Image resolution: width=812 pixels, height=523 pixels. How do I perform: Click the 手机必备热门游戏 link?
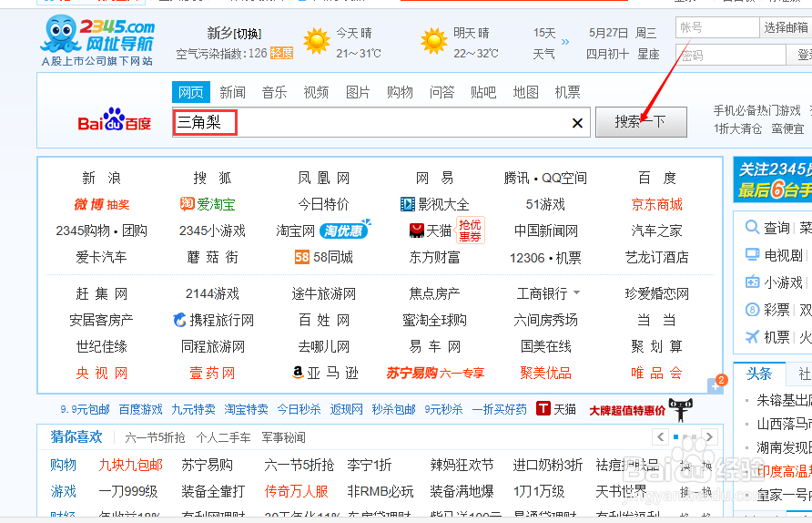click(x=756, y=110)
